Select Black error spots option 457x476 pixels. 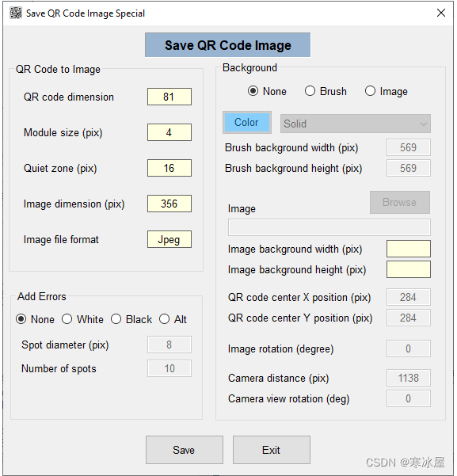coord(131,319)
